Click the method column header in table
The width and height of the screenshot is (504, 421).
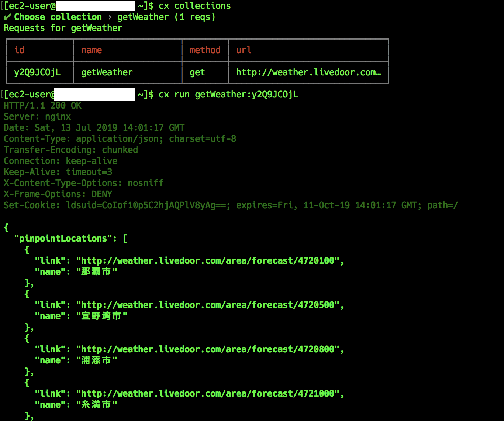click(205, 50)
